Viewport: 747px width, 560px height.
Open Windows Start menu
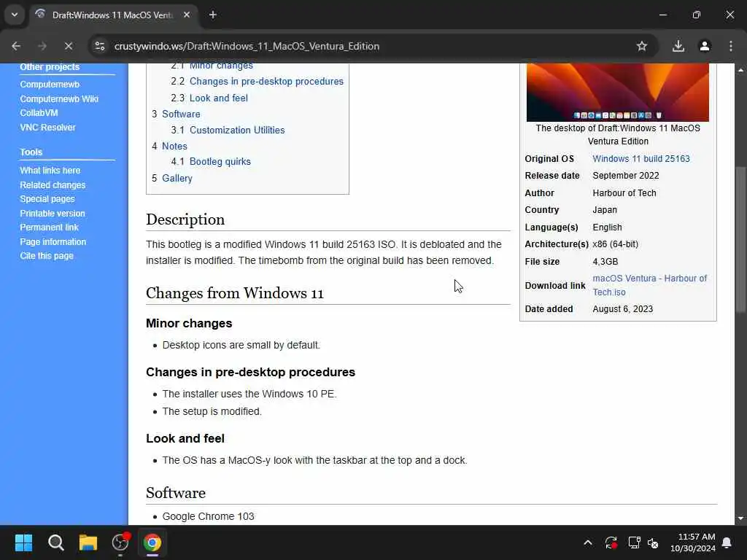click(23, 542)
